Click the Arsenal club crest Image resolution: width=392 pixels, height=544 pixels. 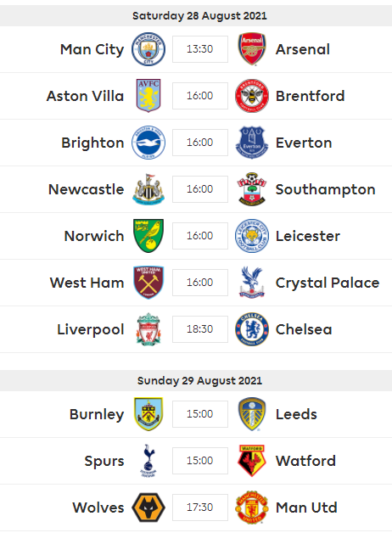click(x=252, y=49)
